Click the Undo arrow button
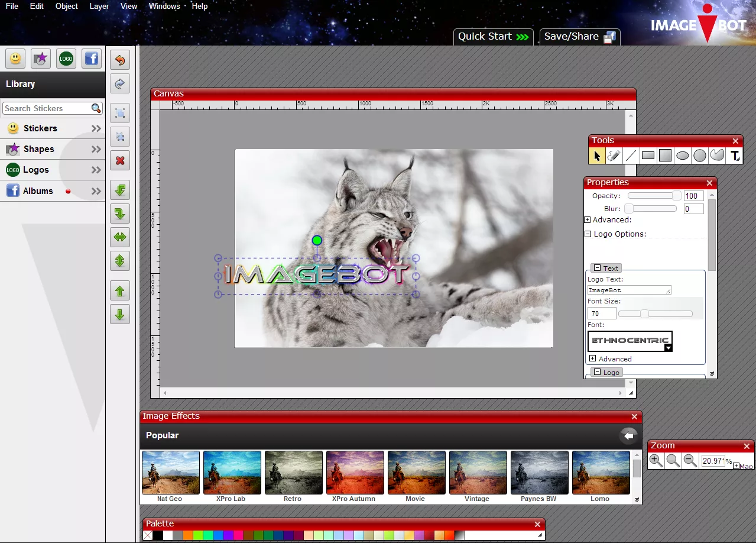The width and height of the screenshot is (756, 543). pyautogui.click(x=120, y=60)
